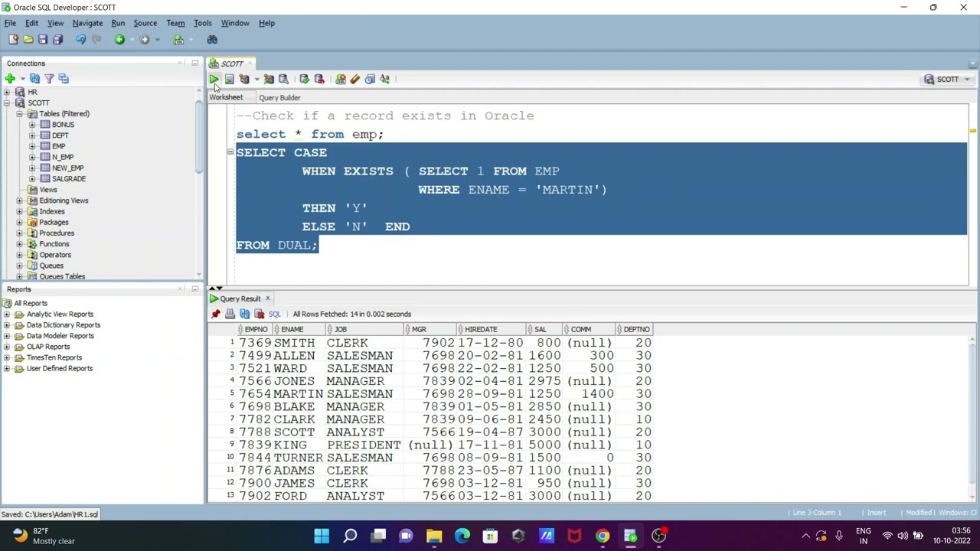The image size is (980, 551).
Task: Open the Tools menu
Action: coord(202,23)
